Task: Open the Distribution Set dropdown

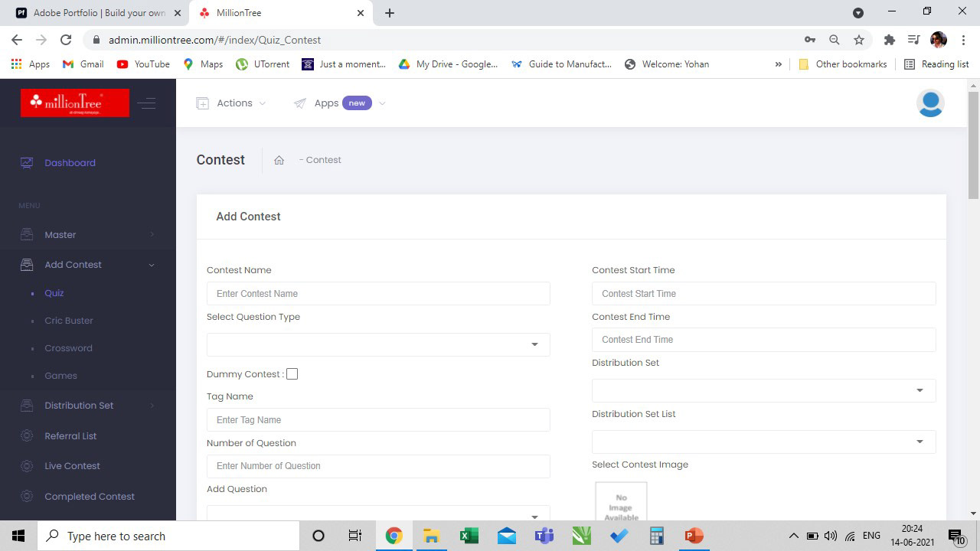Action: (x=763, y=390)
